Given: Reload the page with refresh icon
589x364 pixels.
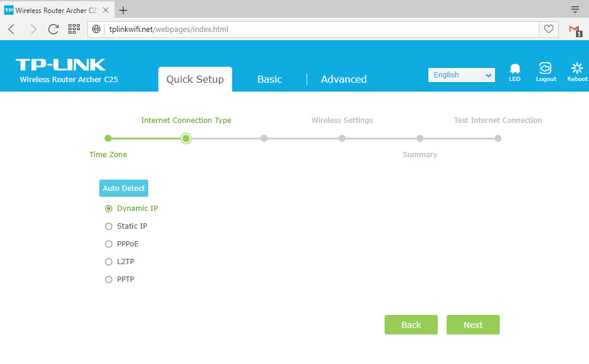Looking at the screenshot, I should tap(53, 29).
